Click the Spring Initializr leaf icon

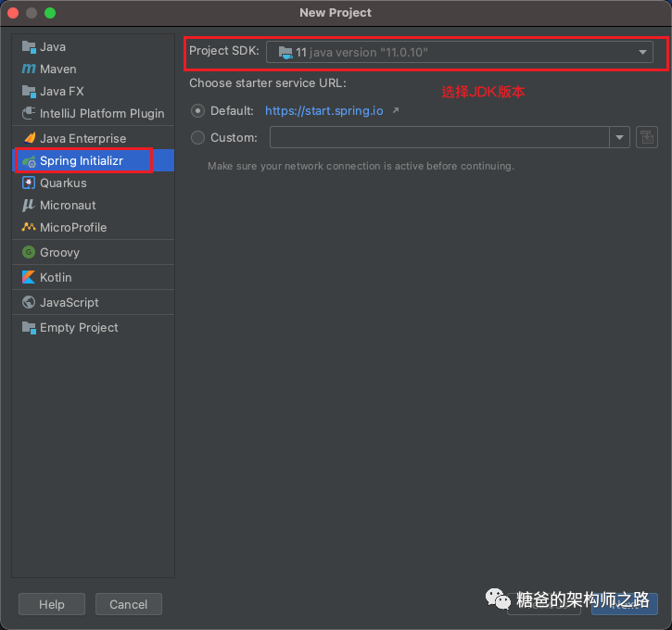pos(29,161)
